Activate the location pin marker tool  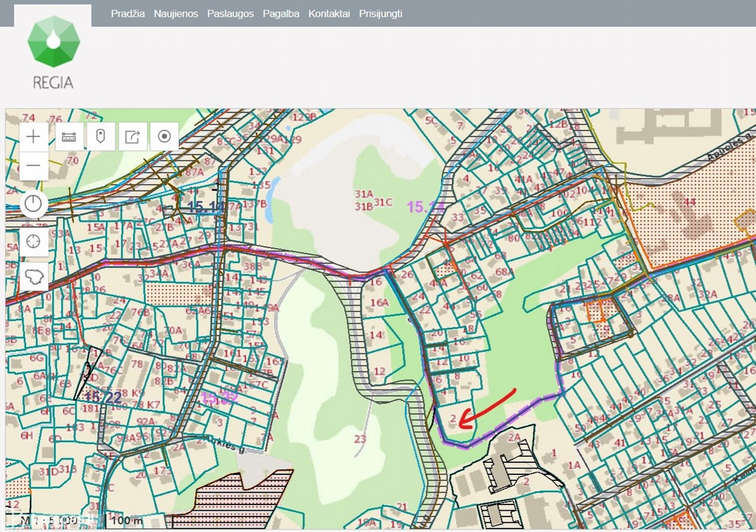[101, 137]
